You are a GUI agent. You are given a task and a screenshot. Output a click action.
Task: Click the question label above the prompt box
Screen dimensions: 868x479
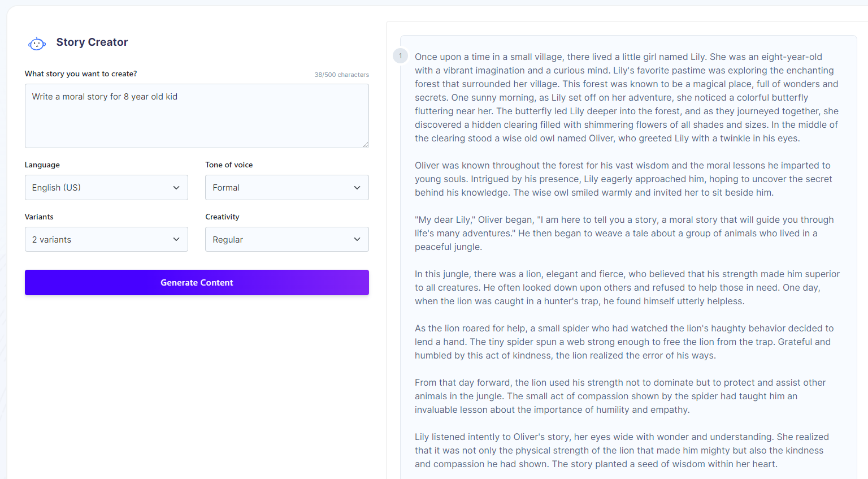coord(81,74)
